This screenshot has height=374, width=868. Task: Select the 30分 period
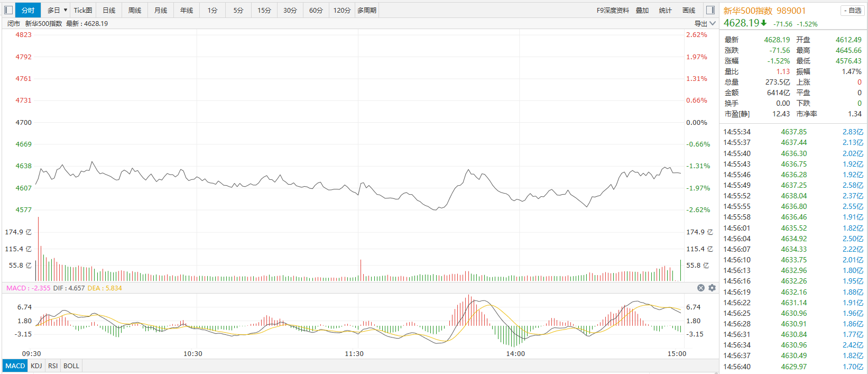(290, 10)
